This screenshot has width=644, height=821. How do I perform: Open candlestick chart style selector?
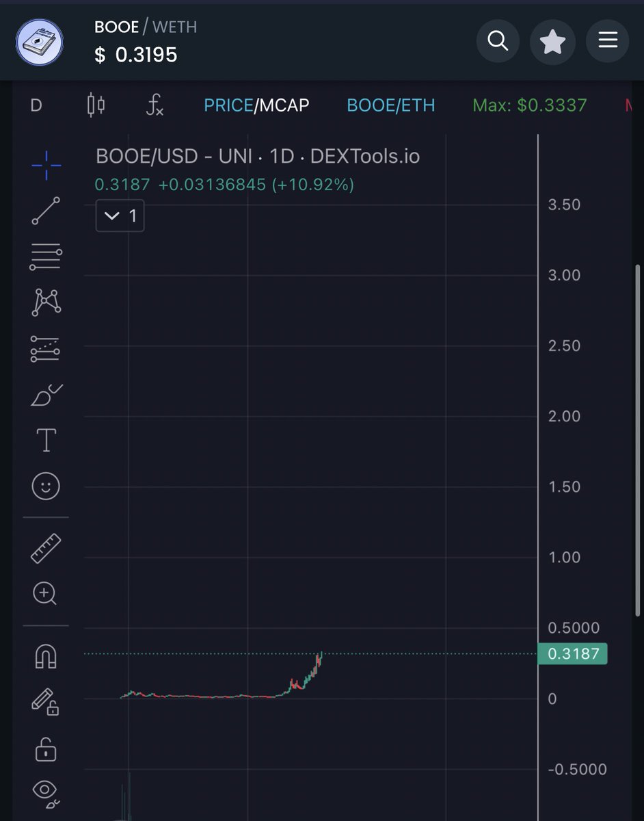pos(96,105)
